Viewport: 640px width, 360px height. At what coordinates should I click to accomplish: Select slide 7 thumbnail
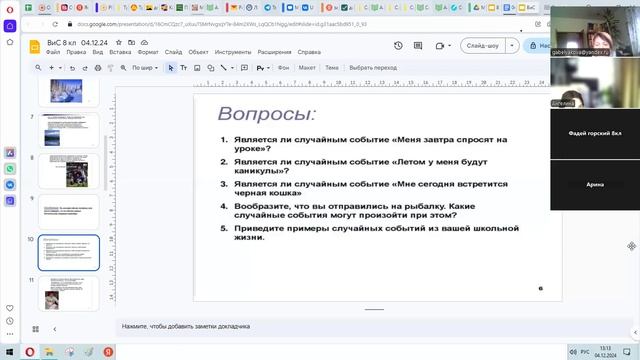(69, 130)
